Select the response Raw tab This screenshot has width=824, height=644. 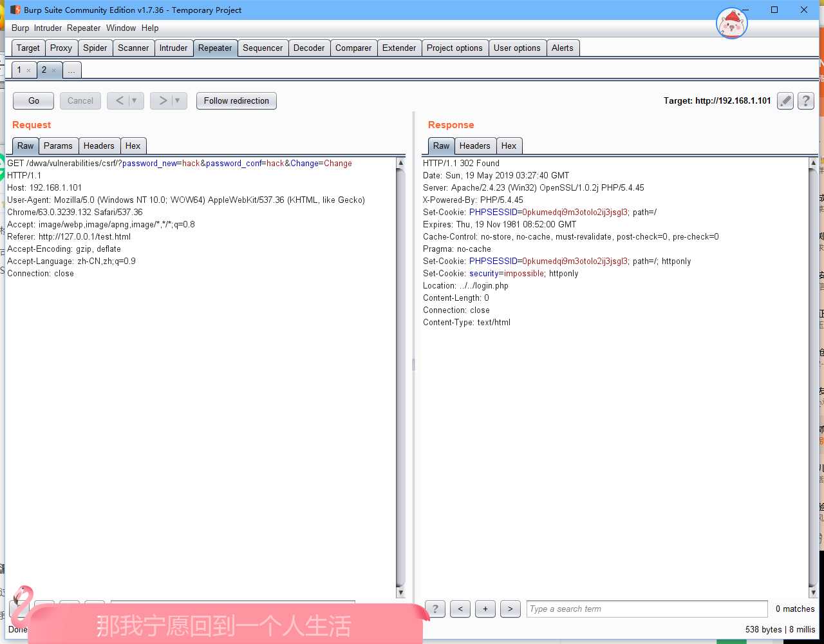pyautogui.click(x=441, y=146)
